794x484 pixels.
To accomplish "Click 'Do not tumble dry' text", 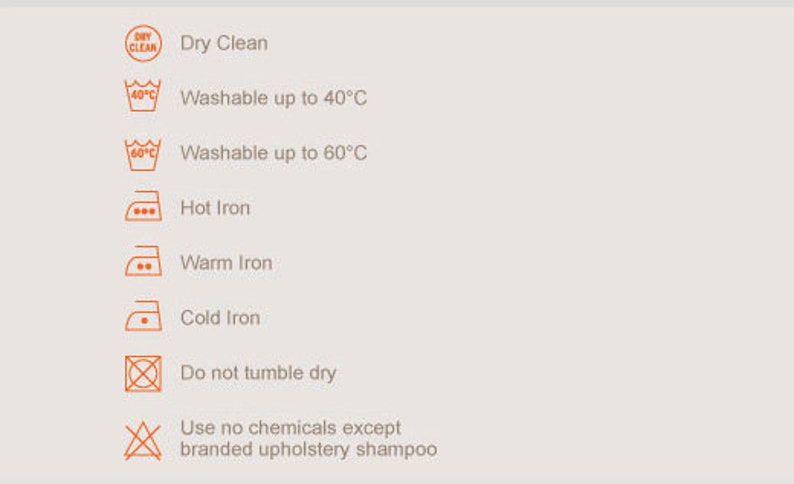I will click(x=258, y=373).
